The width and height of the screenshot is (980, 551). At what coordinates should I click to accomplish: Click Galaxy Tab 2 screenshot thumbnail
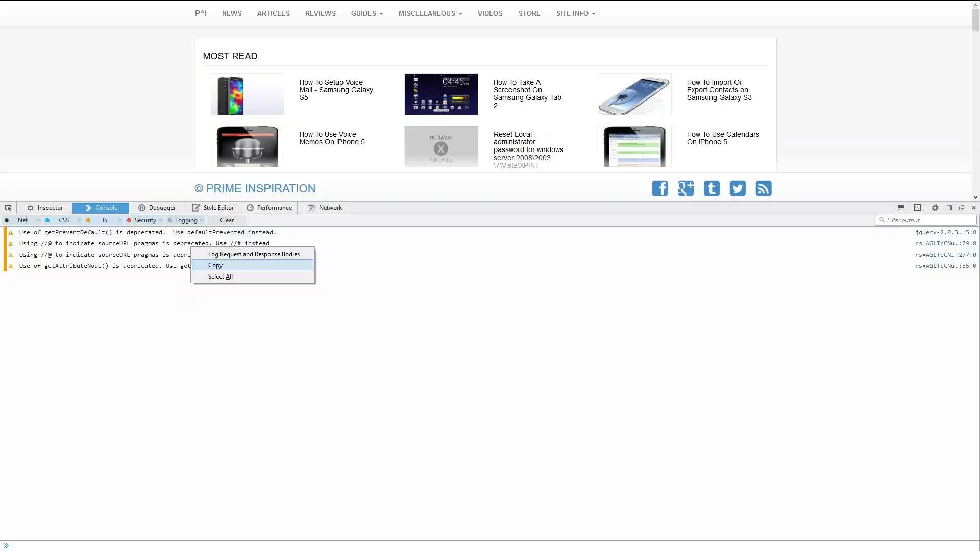coord(441,94)
